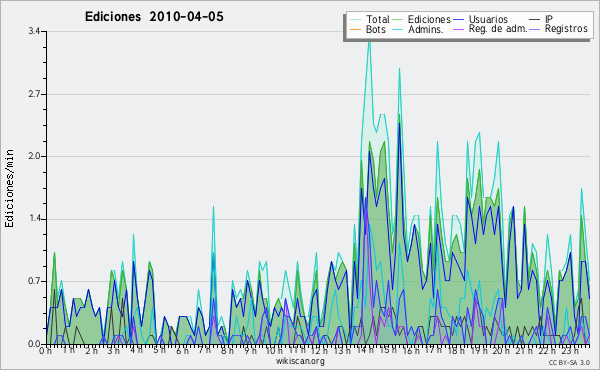The image size is (600, 370).
Task: Click the '10 h' hour label
Action: point(274,351)
